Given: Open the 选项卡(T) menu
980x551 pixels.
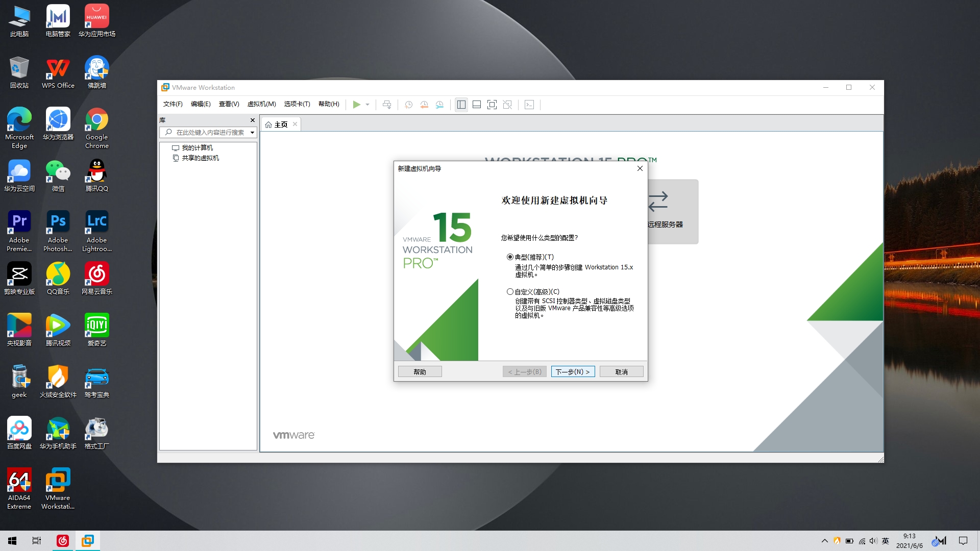Looking at the screenshot, I should [297, 104].
